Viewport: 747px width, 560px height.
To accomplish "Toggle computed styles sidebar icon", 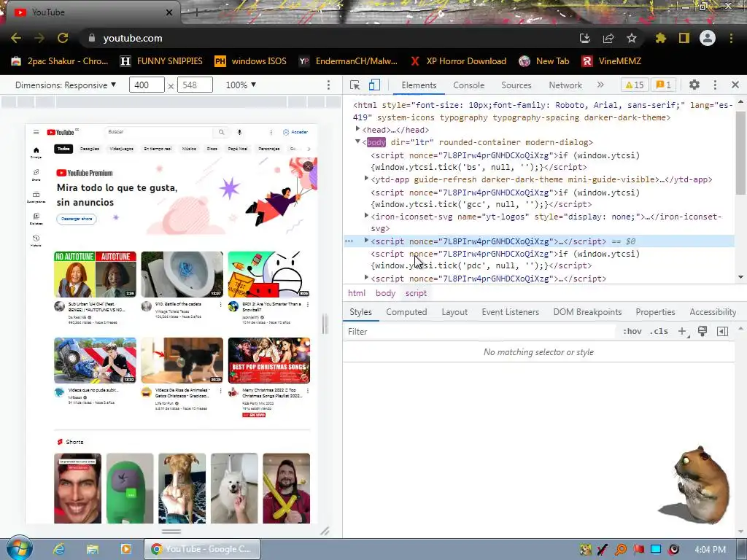I will point(722,332).
